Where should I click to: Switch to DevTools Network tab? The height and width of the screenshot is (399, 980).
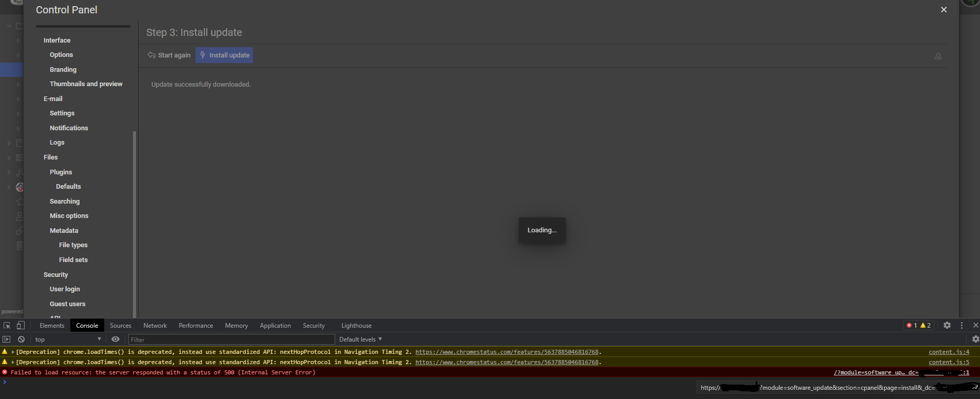tap(155, 326)
